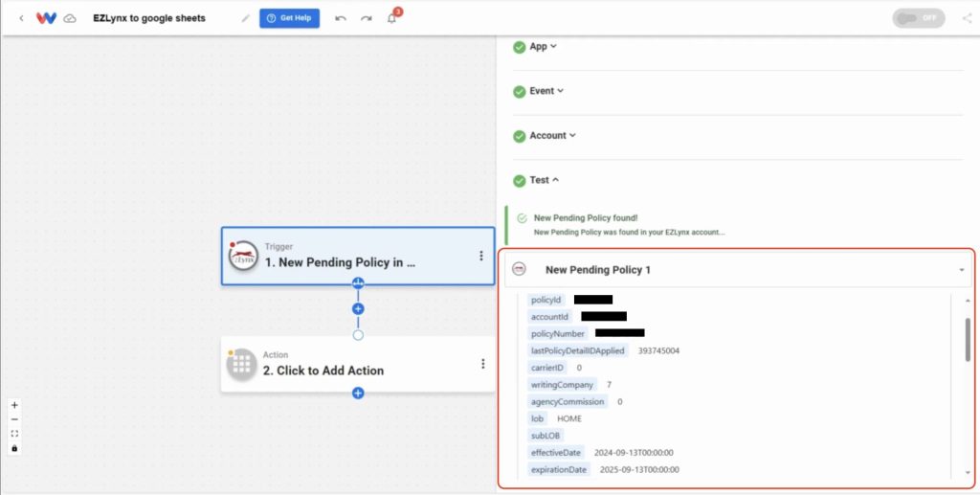Image resolution: width=980 pixels, height=495 pixels.
Task: Open the Workload logo home
Action: tap(46, 18)
